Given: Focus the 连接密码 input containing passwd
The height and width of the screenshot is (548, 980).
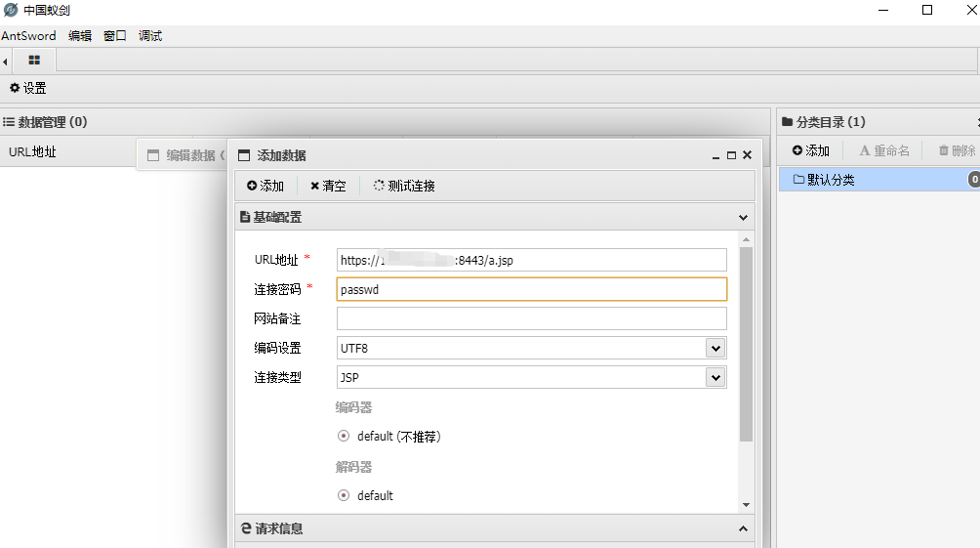Looking at the screenshot, I should click(531, 289).
